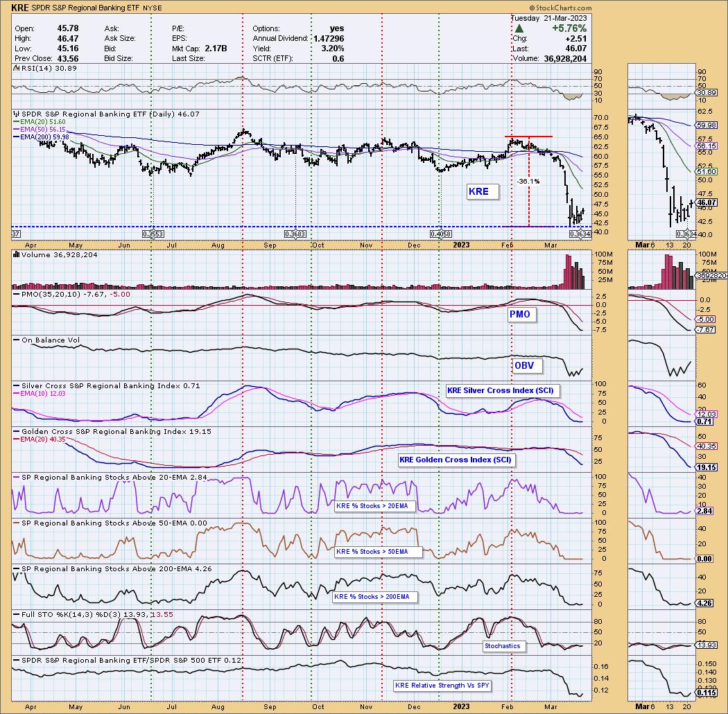Click the Stochastics annotation label
The height and width of the screenshot is (714, 728).
click(504, 646)
